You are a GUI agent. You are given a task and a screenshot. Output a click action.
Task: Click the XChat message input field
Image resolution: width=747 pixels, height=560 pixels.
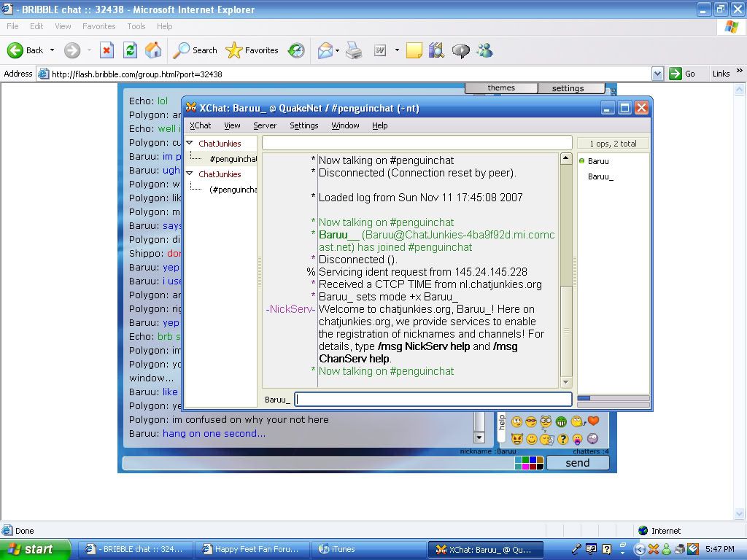point(433,400)
